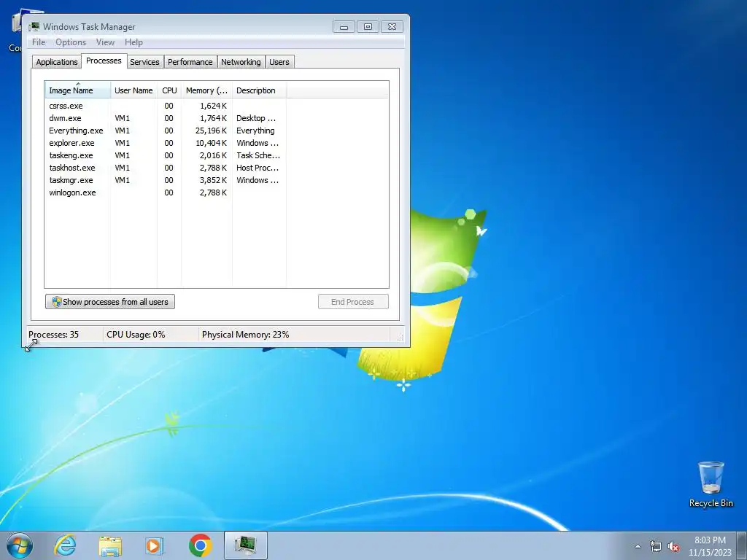Click the Task Manager taskbar button
Viewport: 747px width, 560px height.
click(246, 545)
